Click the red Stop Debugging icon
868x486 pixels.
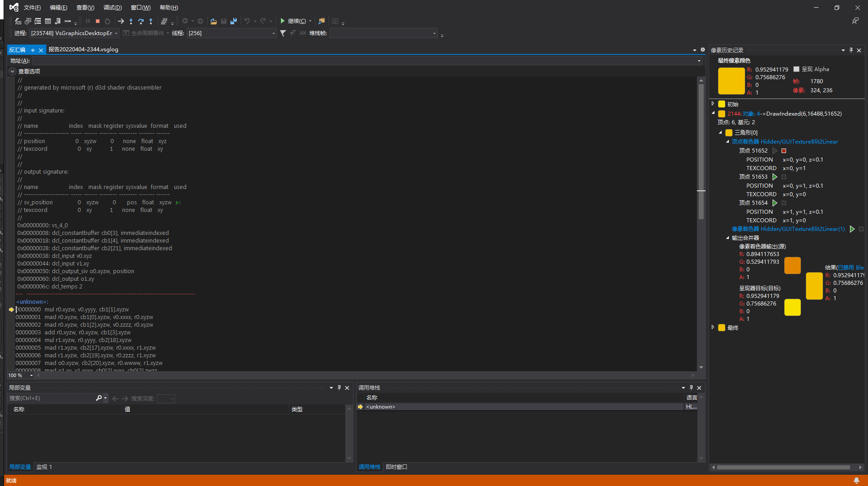(x=98, y=21)
